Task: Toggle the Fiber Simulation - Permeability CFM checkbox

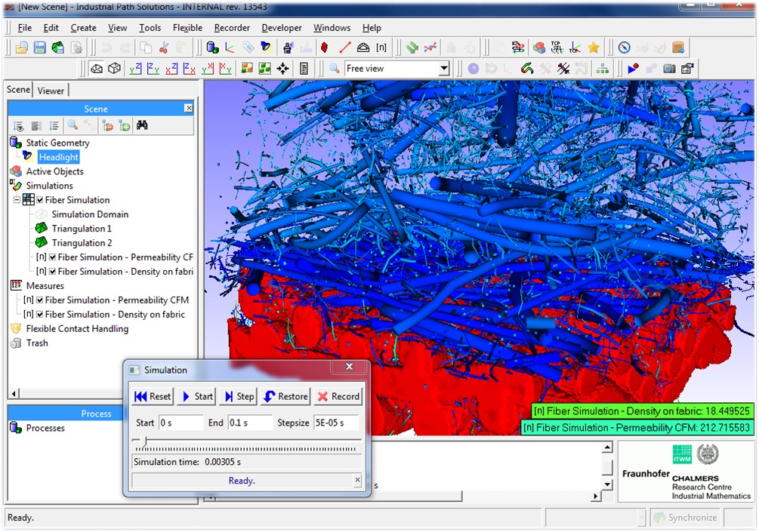Action: (39, 300)
